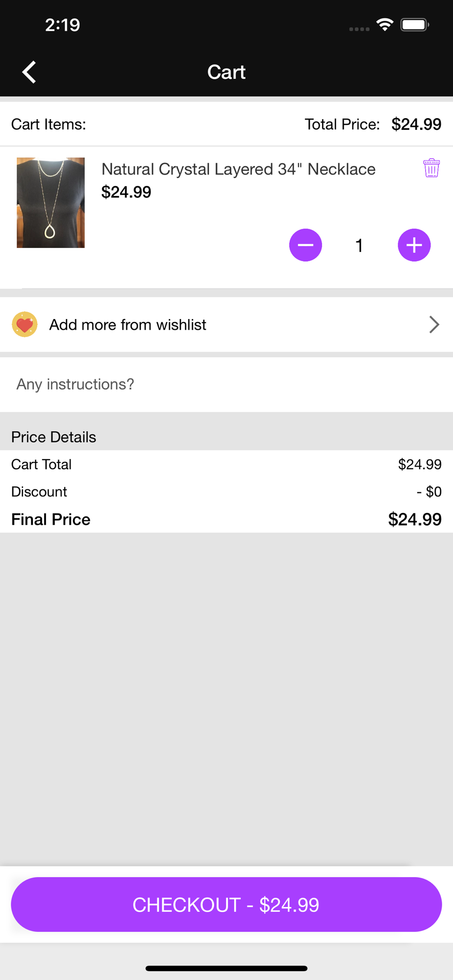Tap CHECKOUT - $24.99 button
This screenshot has width=453, height=980.
click(x=226, y=905)
